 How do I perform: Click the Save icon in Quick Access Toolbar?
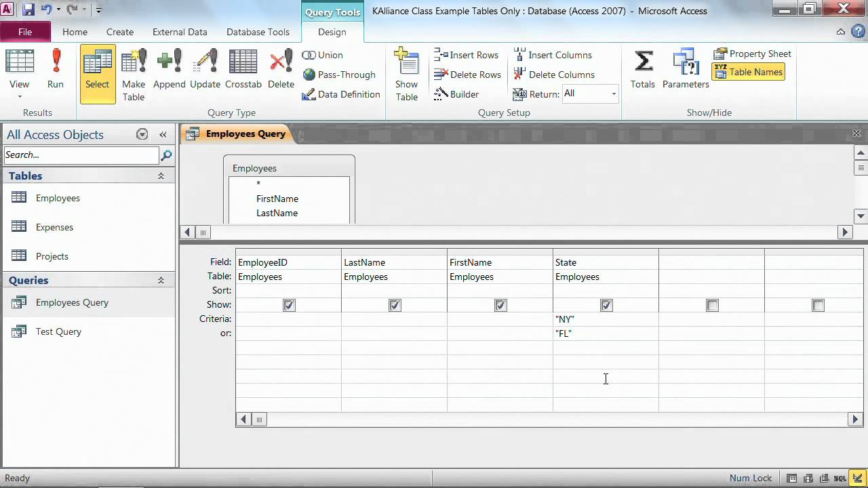28,10
